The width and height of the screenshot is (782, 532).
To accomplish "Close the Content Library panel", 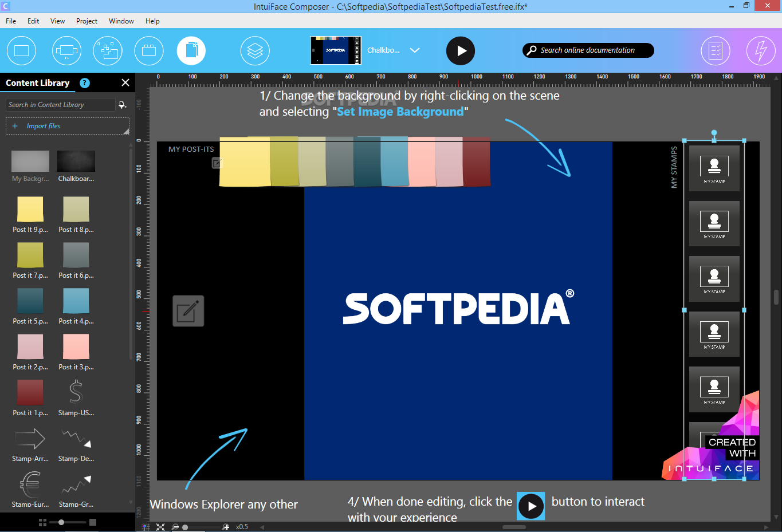I will click(x=125, y=82).
